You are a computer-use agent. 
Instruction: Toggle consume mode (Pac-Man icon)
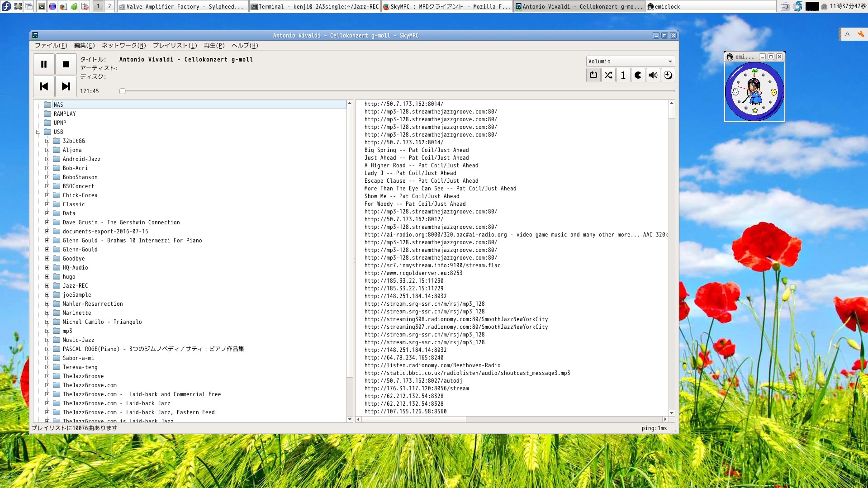pos(638,75)
